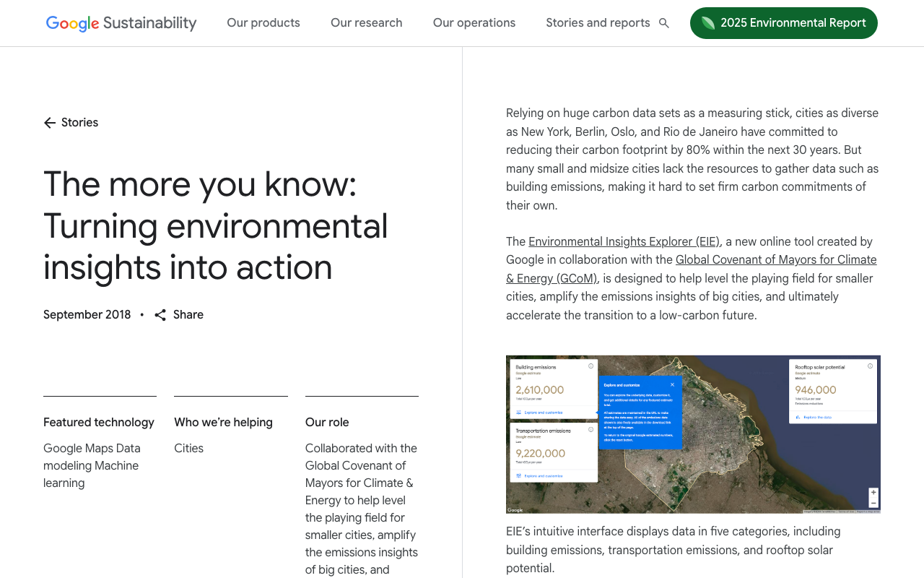Open the search magnifier icon
Screen dimensions: 924x578
click(x=664, y=23)
